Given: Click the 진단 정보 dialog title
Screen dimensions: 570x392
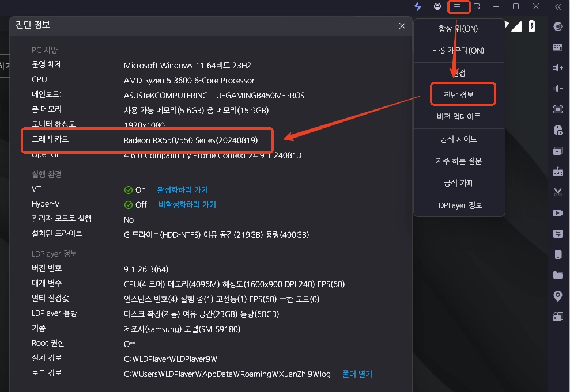Looking at the screenshot, I should pos(33,25).
